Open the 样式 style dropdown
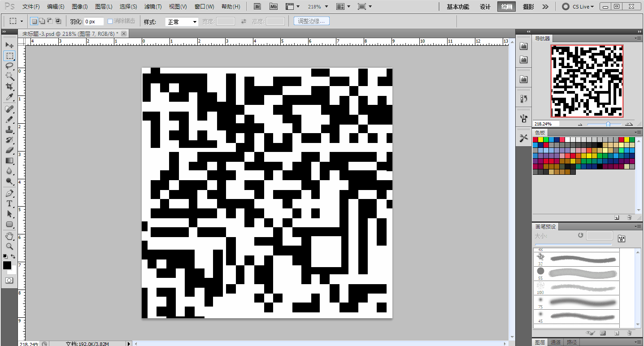Screen dimensions: 644x346 (182, 22)
